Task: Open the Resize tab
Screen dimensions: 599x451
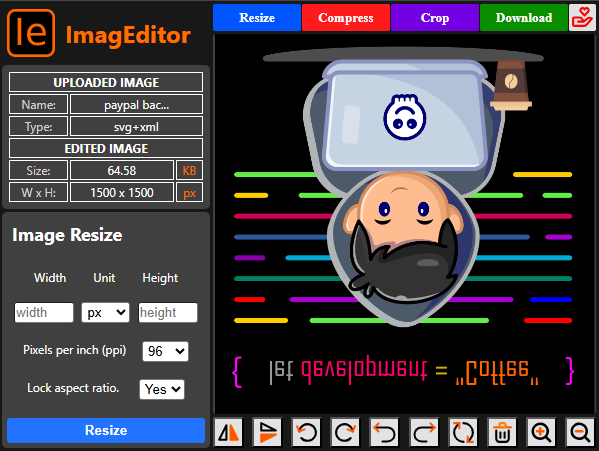Action: tap(257, 18)
